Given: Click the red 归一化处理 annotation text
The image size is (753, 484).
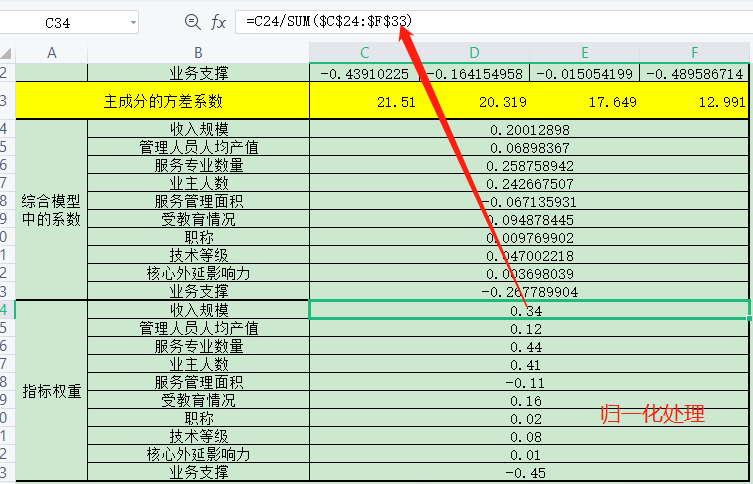Looking at the screenshot, I should (652, 413).
